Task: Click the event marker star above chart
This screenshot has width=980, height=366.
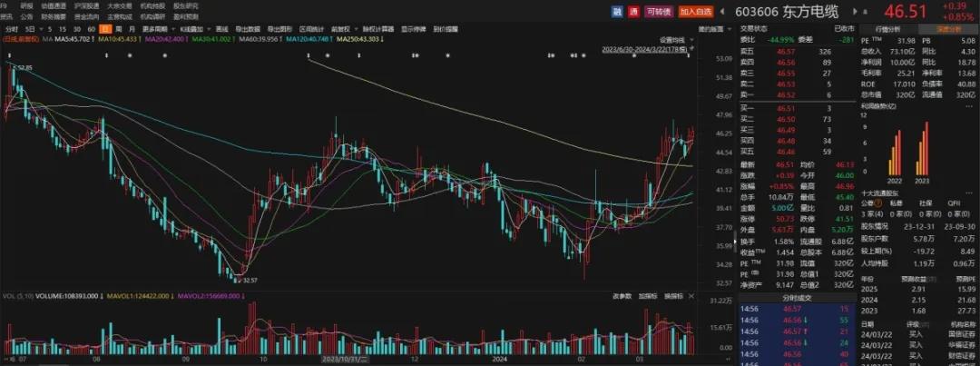Action: click(x=129, y=56)
